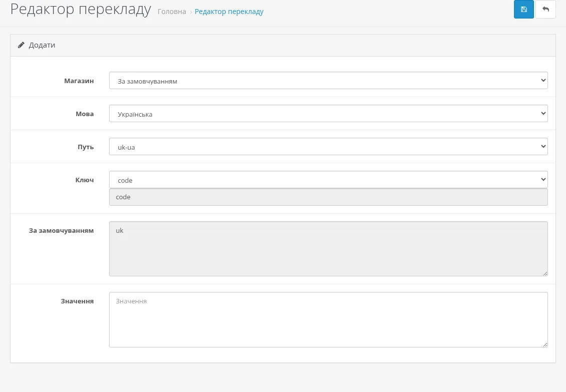The height and width of the screenshot is (392, 566).
Task: Click the Мова field label
Action: click(85, 114)
